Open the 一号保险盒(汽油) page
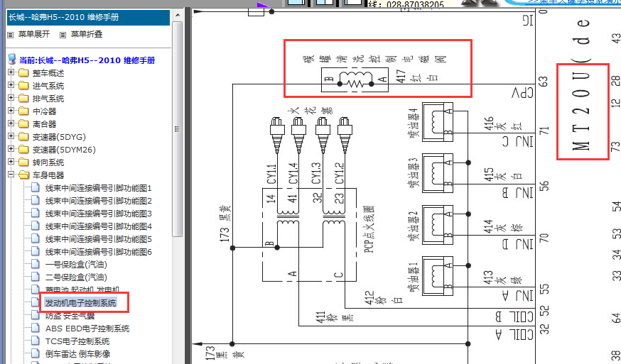The height and width of the screenshot is (364, 621). pos(76,265)
